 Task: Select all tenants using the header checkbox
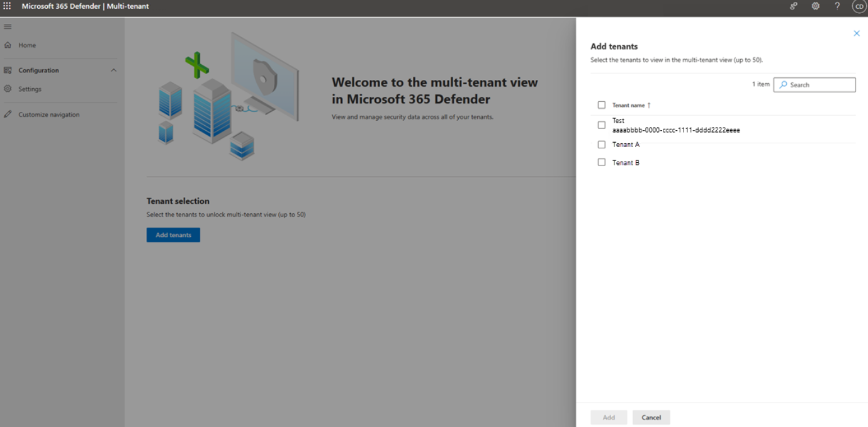coord(601,104)
